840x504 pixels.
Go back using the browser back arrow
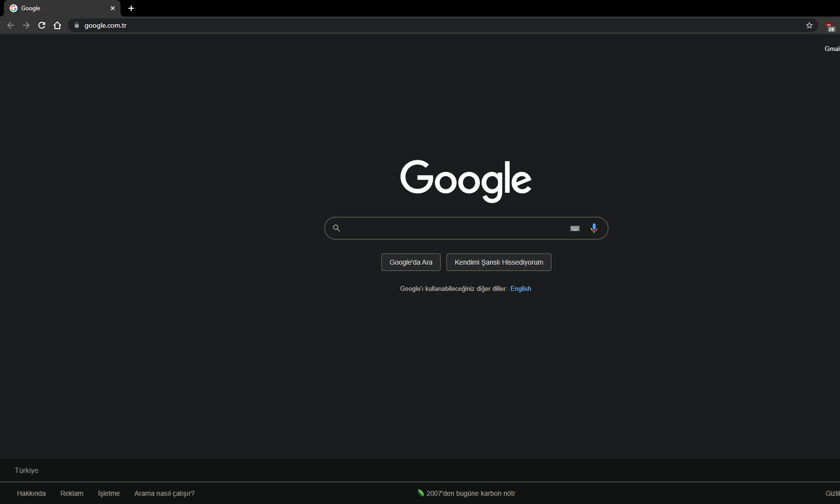coord(11,25)
